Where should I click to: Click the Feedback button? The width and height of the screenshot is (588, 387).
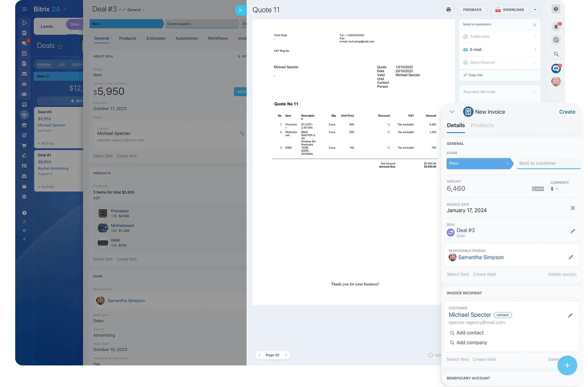(x=472, y=10)
